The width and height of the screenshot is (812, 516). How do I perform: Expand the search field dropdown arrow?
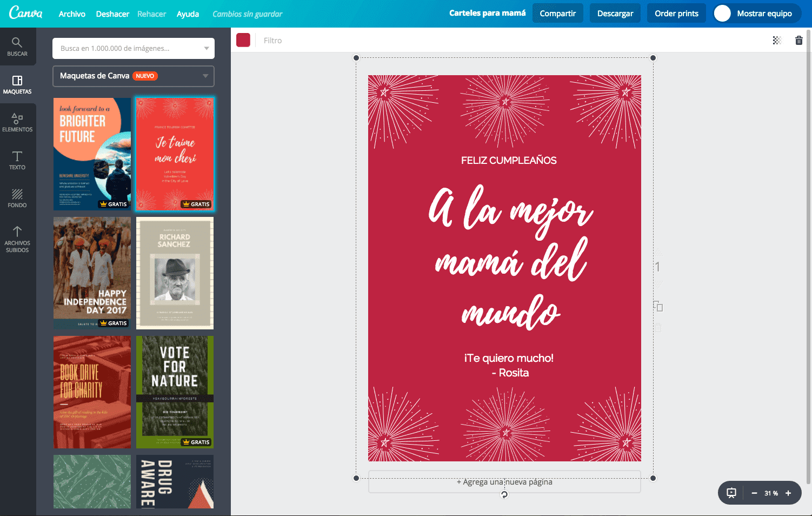(207, 48)
